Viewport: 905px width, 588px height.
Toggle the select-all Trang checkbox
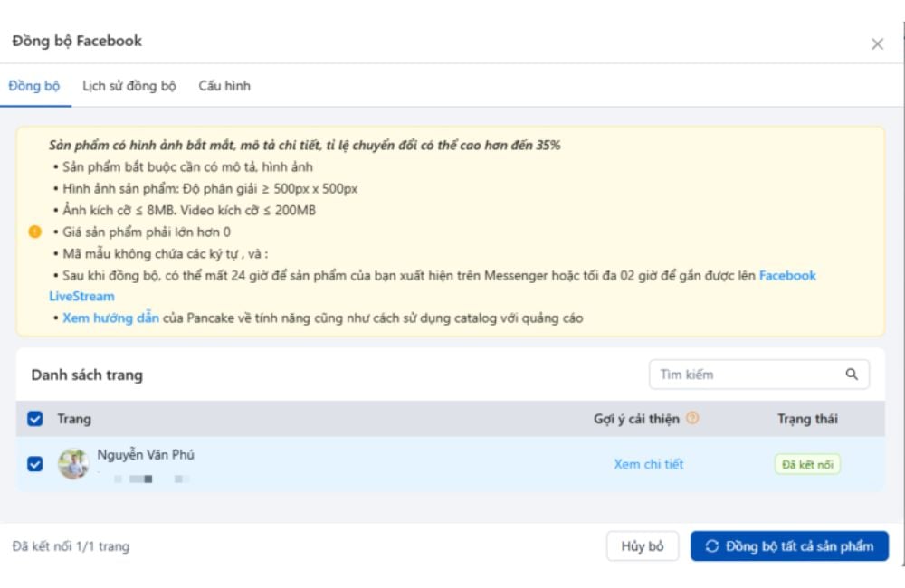[x=35, y=419]
